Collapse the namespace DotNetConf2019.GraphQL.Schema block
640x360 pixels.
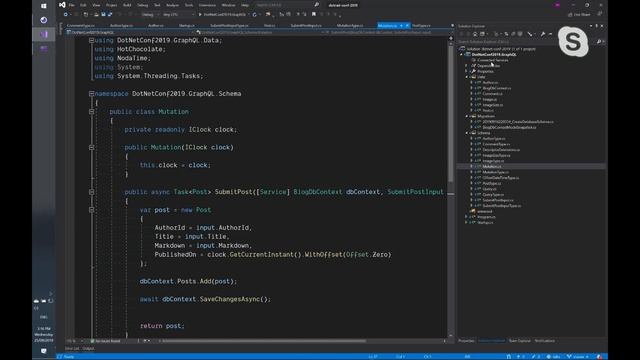coord(91,94)
